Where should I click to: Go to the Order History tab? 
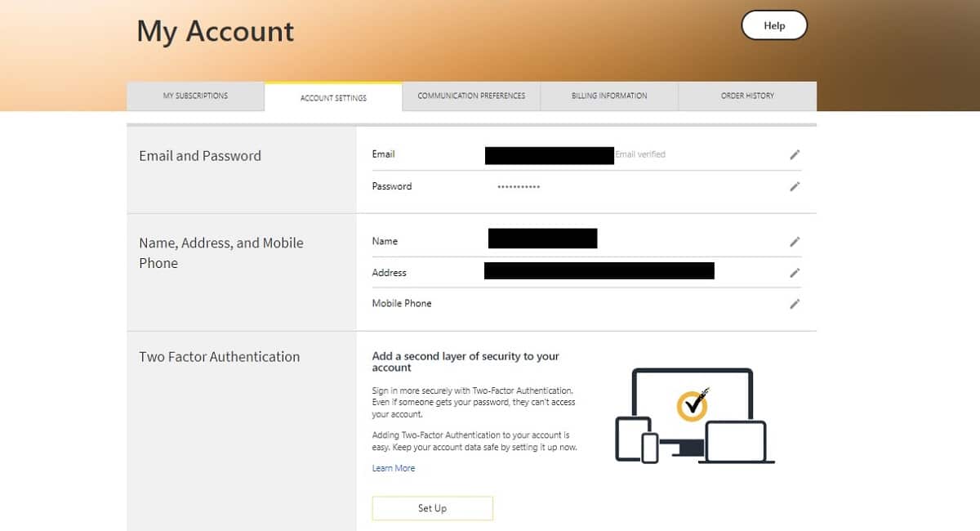point(747,96)
